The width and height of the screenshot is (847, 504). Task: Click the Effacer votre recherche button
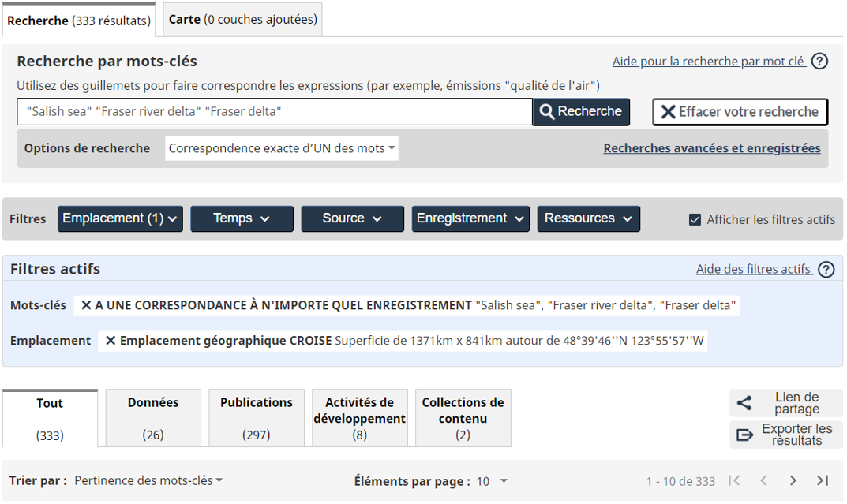tap(740, 111)
